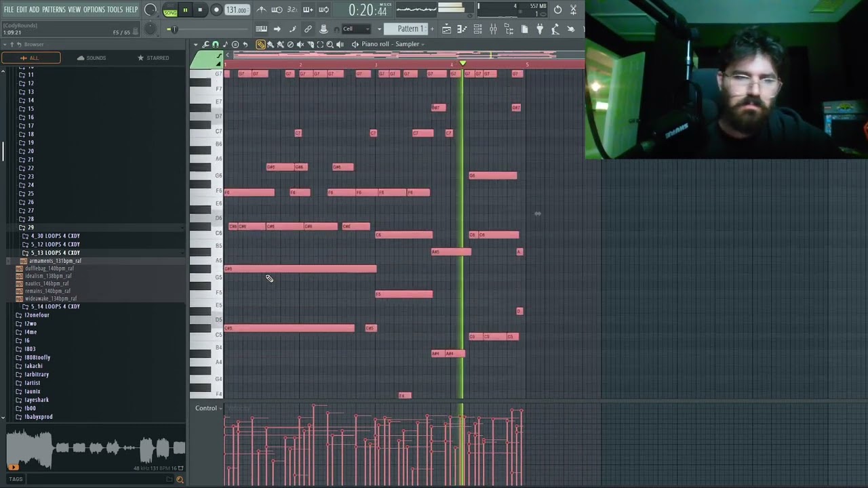Screen dimensions: 868x488
Task: Switch browser to the SOUNDS tab
Action: click(92, 58)
